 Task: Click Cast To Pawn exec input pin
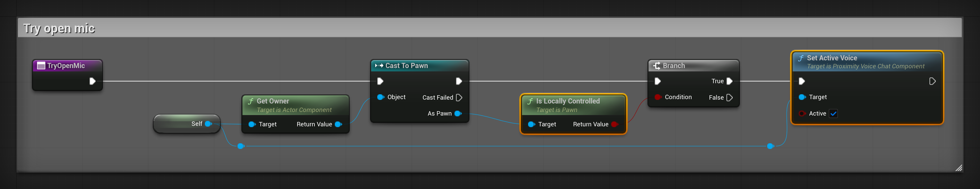(380, 81)
